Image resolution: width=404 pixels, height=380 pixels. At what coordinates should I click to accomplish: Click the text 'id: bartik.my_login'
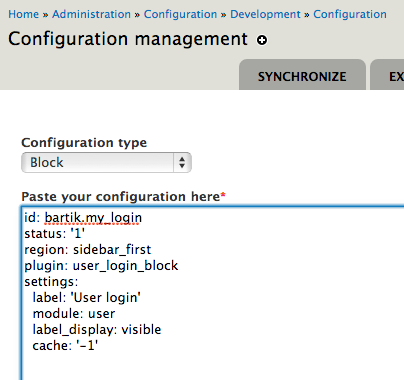point(83,218)
